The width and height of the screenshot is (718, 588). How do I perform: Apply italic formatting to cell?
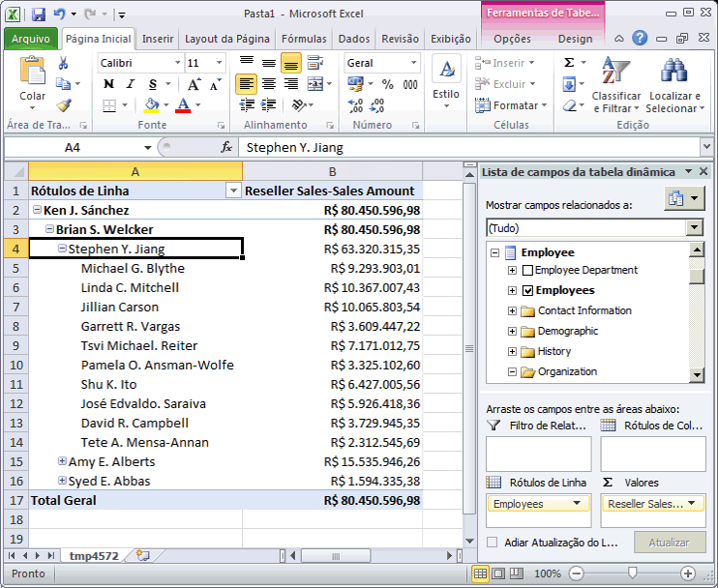tap(129, 85)
